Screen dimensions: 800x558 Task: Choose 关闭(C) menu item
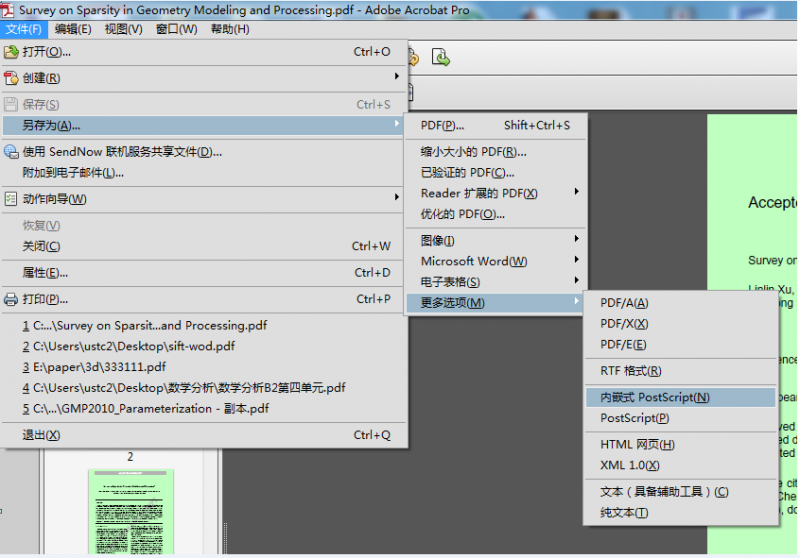coord(204,246)
